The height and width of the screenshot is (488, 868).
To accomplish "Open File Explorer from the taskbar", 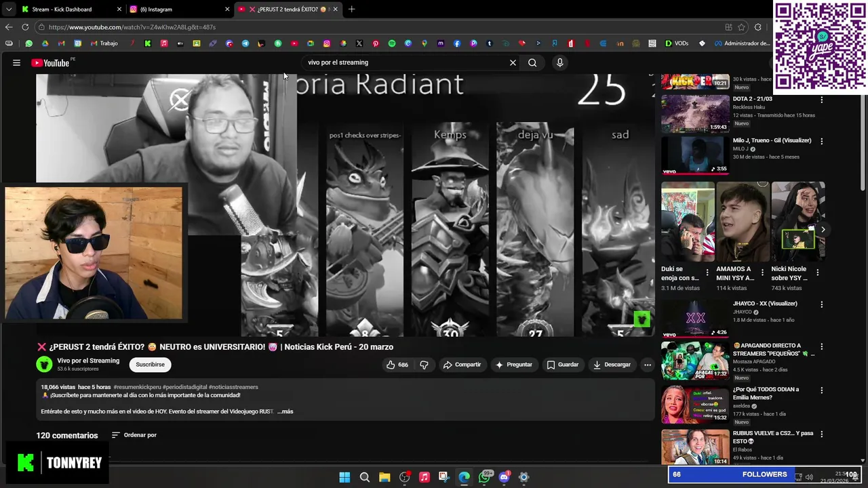I will point(384,477).
